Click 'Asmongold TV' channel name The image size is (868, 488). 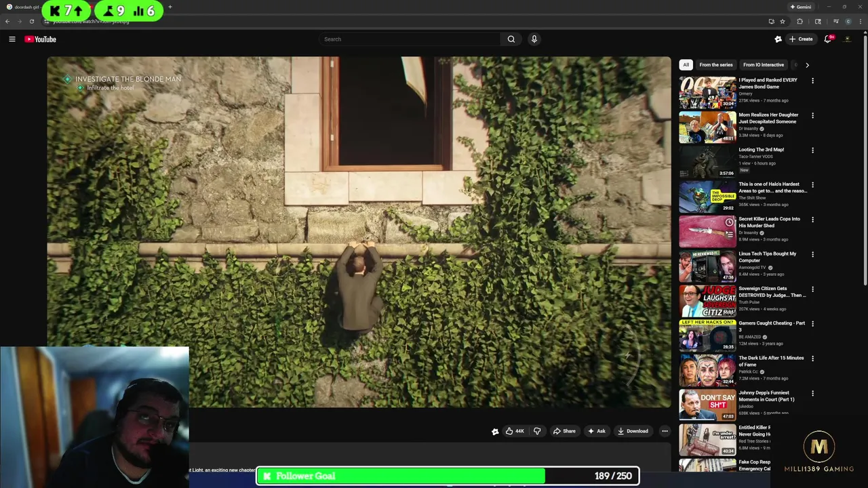point(752,268)
